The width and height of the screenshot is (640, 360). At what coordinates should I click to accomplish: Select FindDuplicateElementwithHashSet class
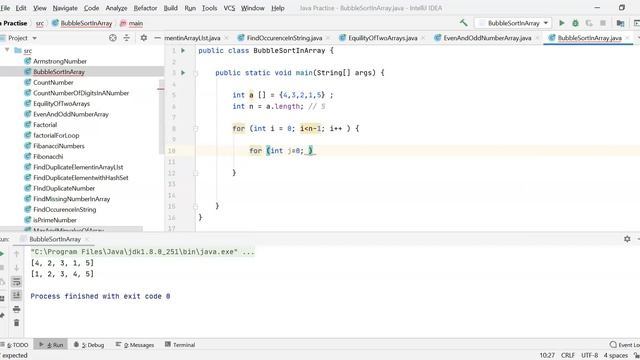pos(81,178)
